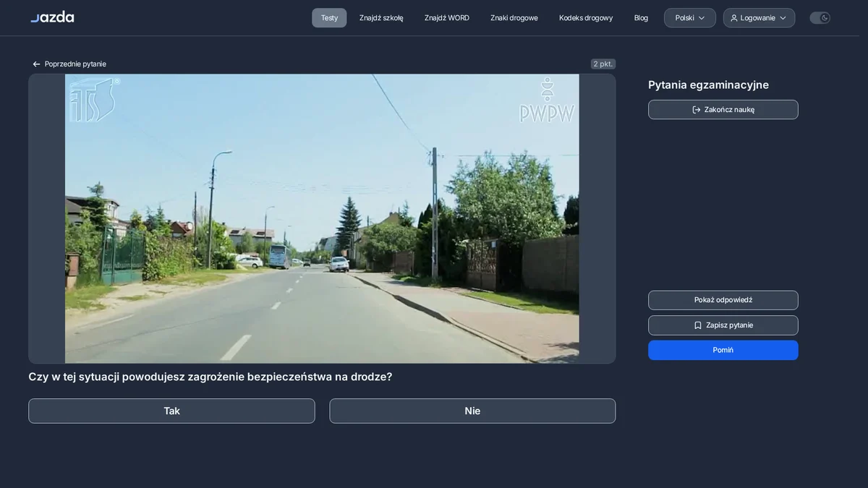Skip the question with Pomiń
Viewport: 868px width, 488px height.
coord(723,350)
